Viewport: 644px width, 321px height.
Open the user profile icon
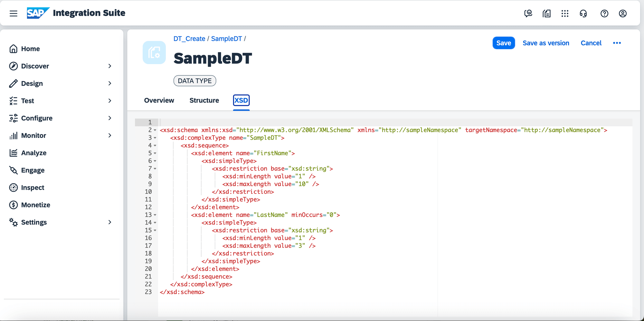click(623, 14)
